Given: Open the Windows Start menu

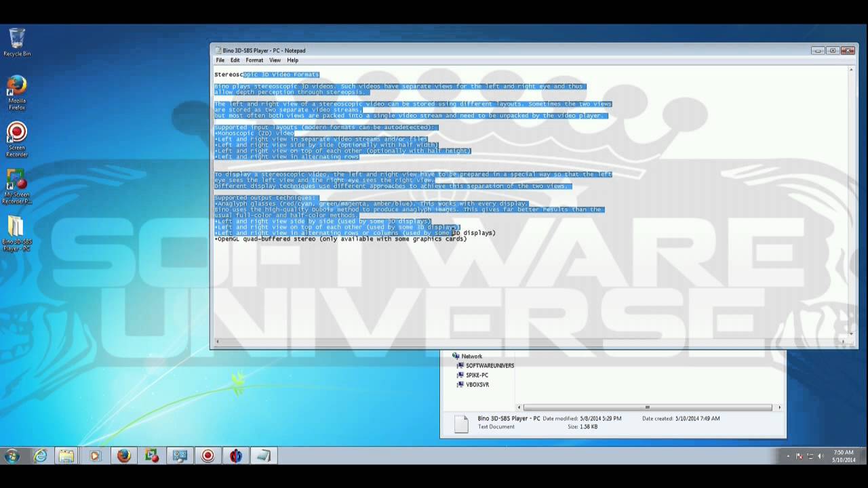Looking at the screenshot, I should click(12, 456).
